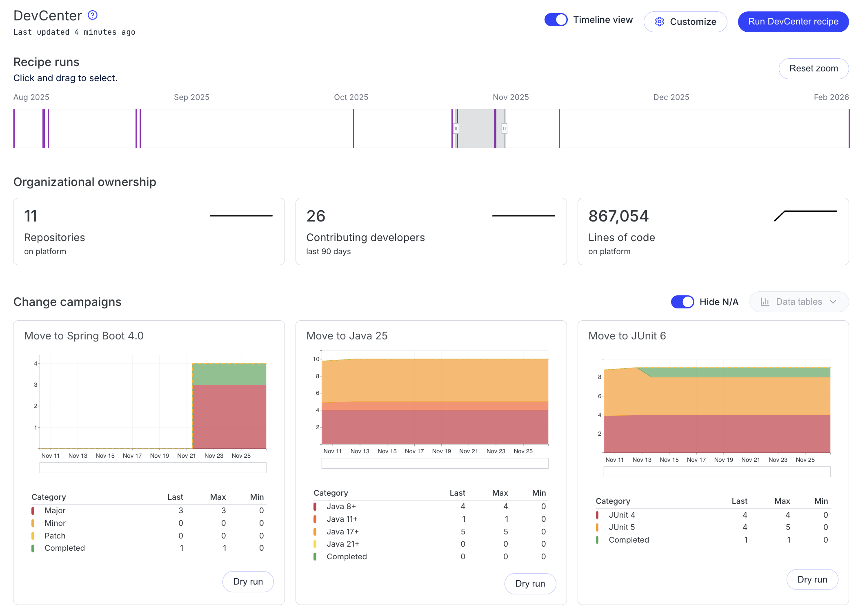
Task: Click Run DevCenter recipe
Action: click(793, 22)
